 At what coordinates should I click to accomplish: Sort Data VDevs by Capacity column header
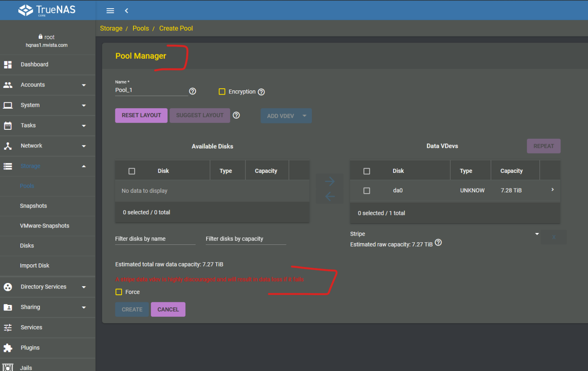click(x=511, y=171)
